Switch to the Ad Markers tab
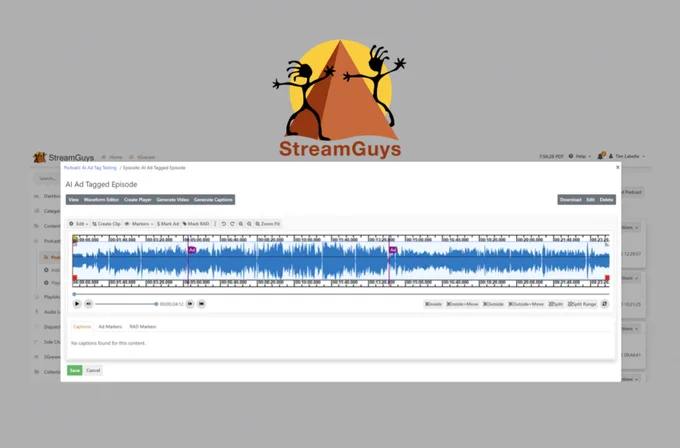The width and height of the screenshot is (680, 448). (110, 327)
